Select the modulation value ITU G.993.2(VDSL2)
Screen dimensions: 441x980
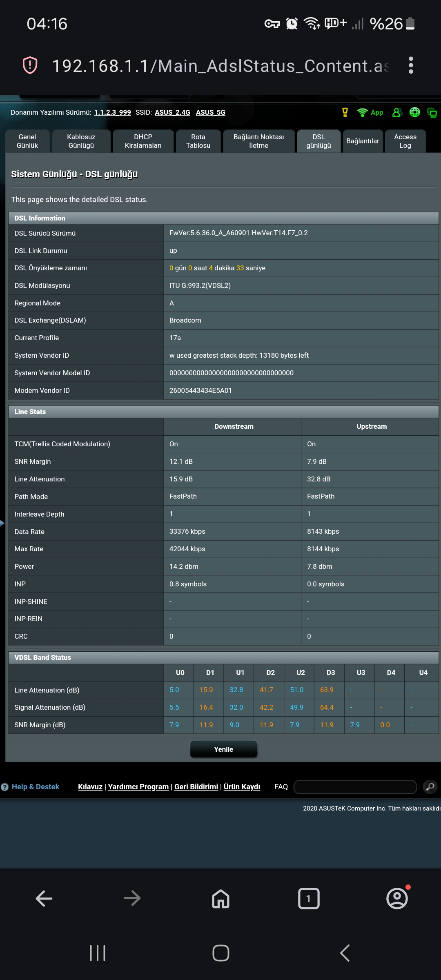coord(200,286)
